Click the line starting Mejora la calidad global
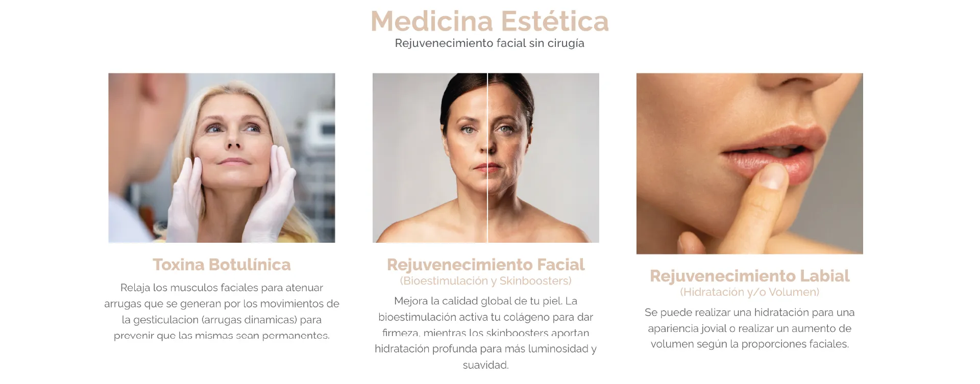The height and width of the screenshot is (384, 980). (x=486, y=301)
